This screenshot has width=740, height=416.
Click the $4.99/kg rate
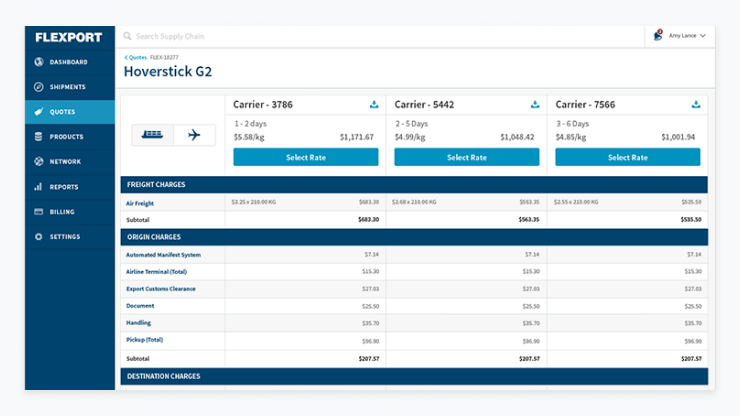click(x=410, y=137)
